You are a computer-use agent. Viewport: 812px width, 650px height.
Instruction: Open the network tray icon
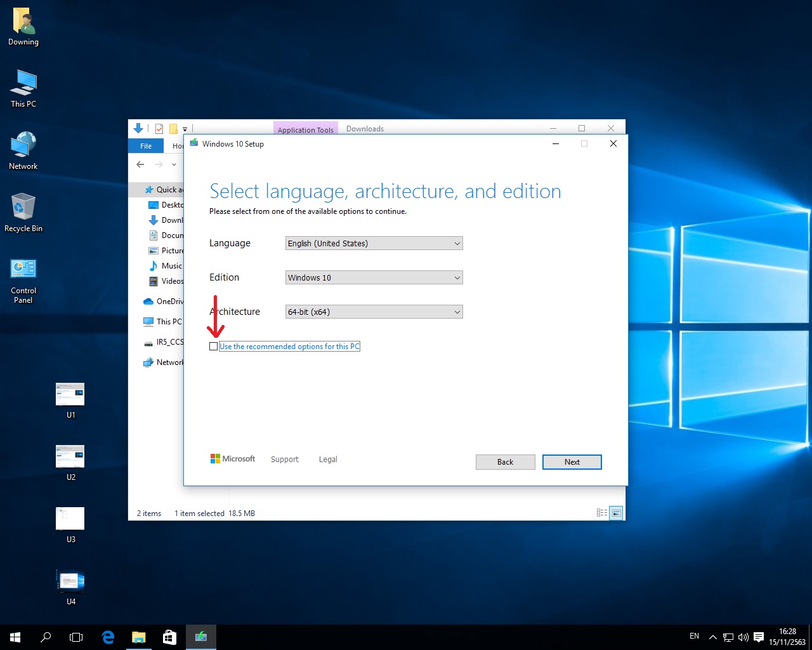pyautogui.click(x=728, y=637)
